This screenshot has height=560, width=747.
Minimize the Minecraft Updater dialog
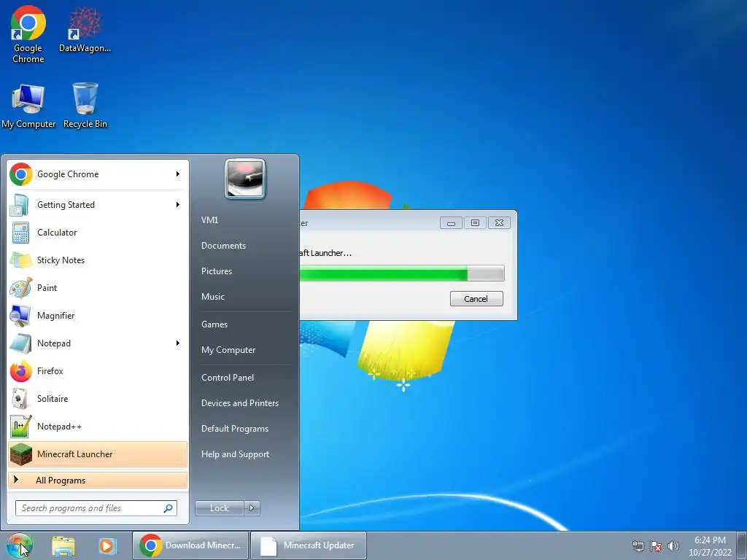coord(451,223)
